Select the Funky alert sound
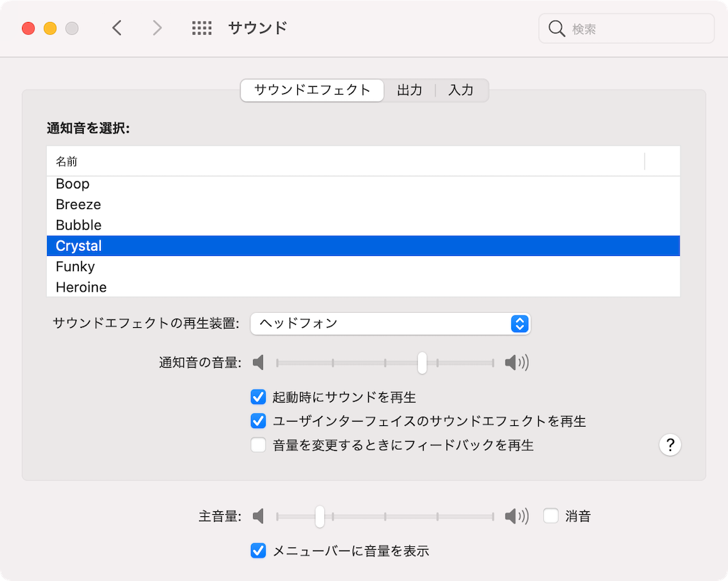Viewport: 728px width, 581px height. click(363, 266)
